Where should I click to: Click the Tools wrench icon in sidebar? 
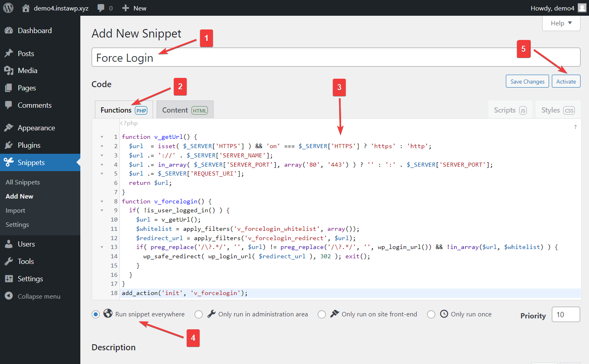[x=9, y=261]
